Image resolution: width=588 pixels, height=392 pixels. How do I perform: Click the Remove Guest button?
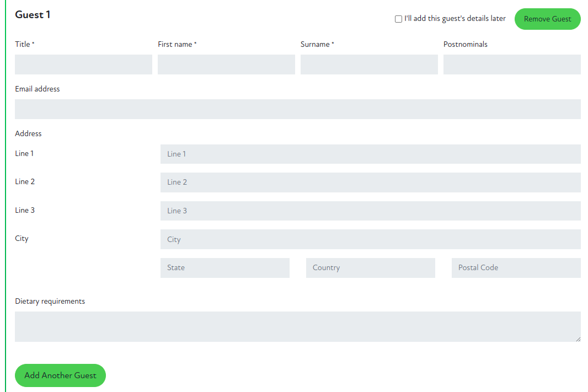(x=547, y=19)
